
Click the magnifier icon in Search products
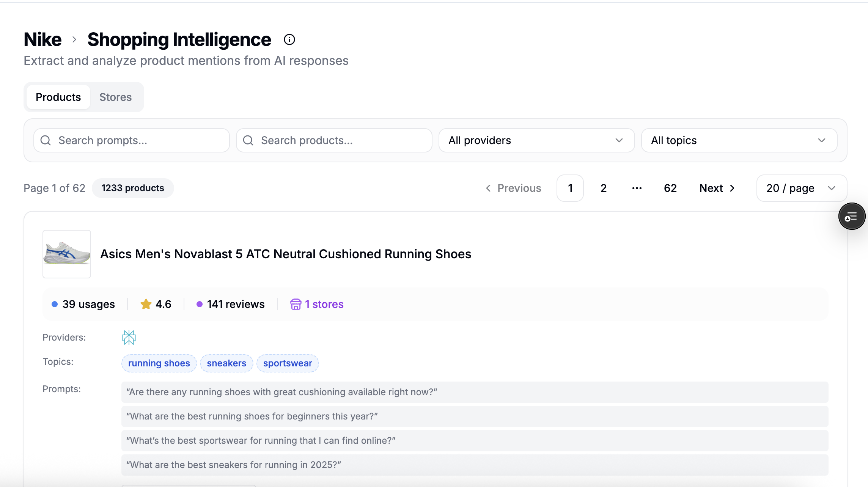pos(248,140)
